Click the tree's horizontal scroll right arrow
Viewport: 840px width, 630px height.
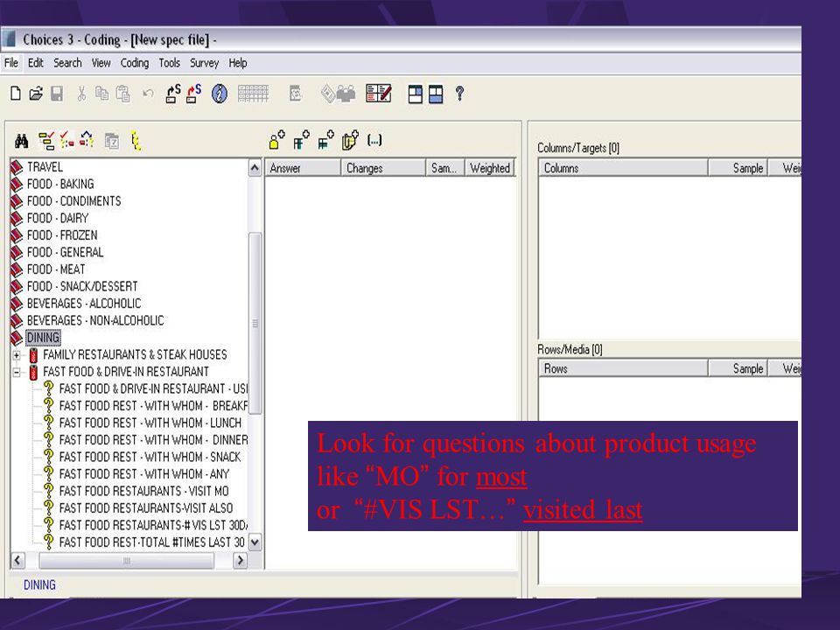(x=240, y=560)
